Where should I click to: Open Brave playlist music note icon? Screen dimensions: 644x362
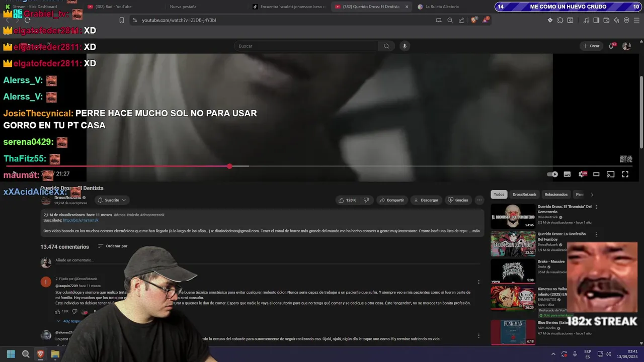pyautogui.click(x=586, y=20)
